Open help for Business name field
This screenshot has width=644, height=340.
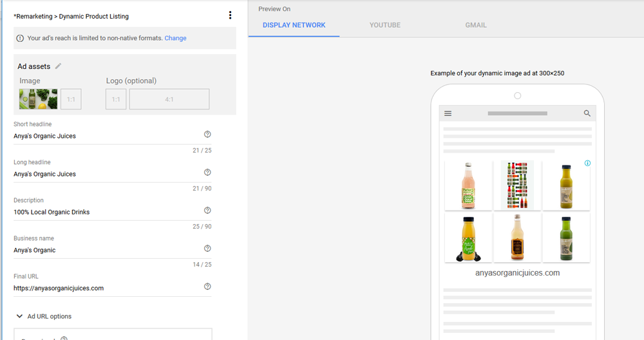pos(207,249)
